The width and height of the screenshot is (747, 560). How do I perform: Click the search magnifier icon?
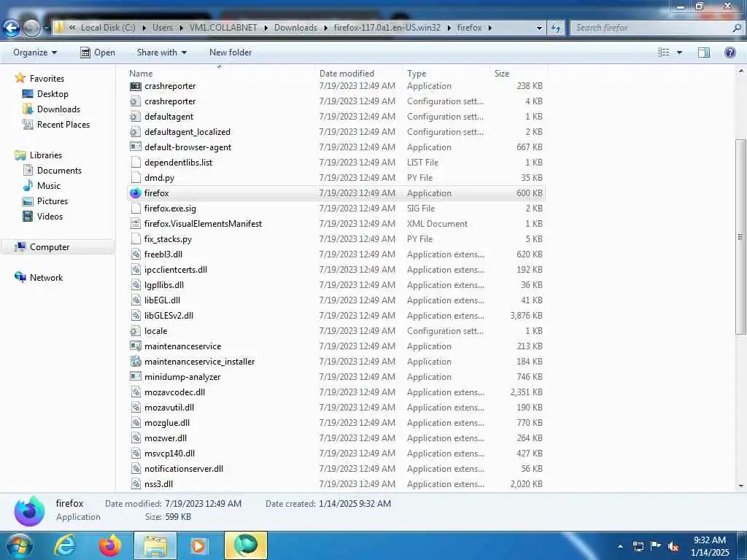point(737,28)
